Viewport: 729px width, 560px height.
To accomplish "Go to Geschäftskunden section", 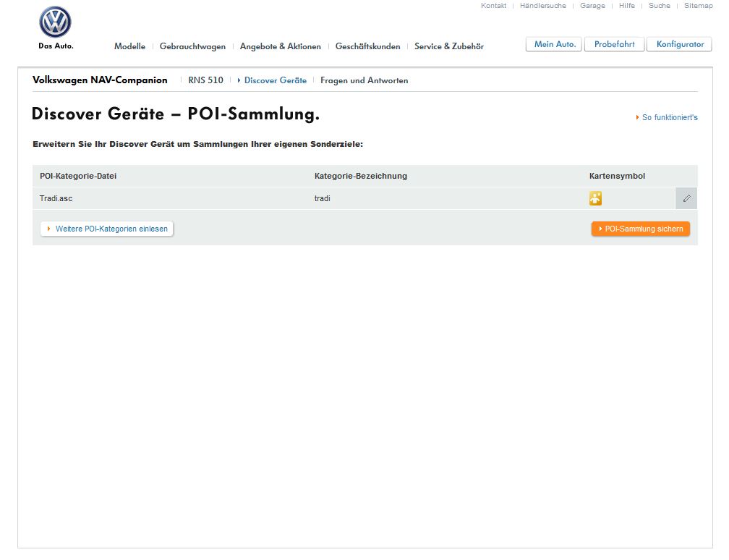I will 367,46.
